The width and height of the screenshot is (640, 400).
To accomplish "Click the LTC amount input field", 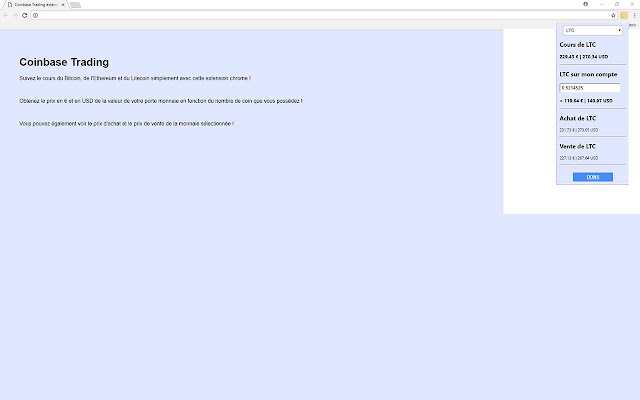I will (590, 88).
